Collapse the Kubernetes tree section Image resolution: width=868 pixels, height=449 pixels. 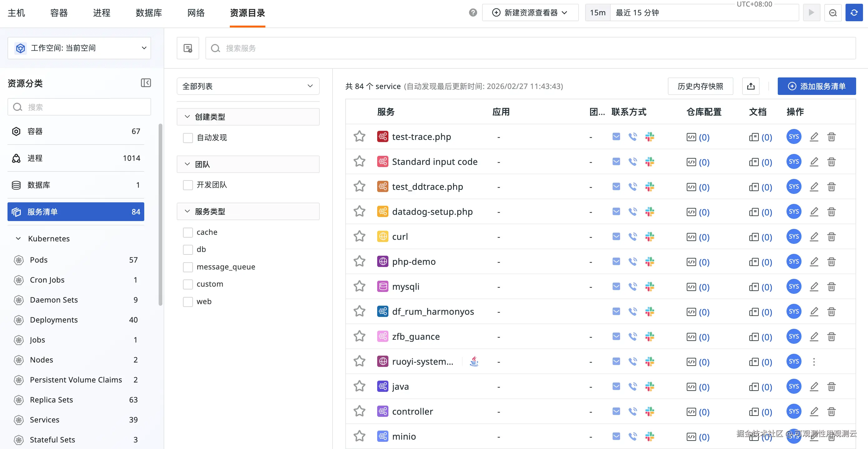[18, 239]
